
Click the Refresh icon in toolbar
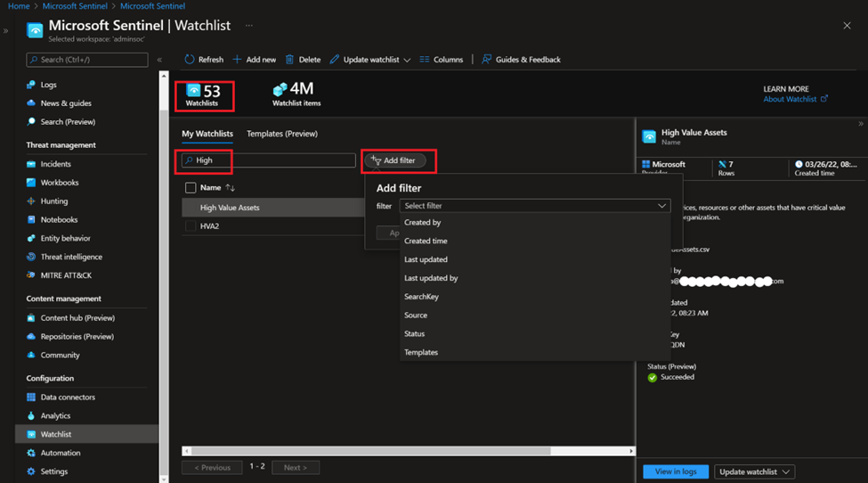pyautogui.click(x=190, y=60)
